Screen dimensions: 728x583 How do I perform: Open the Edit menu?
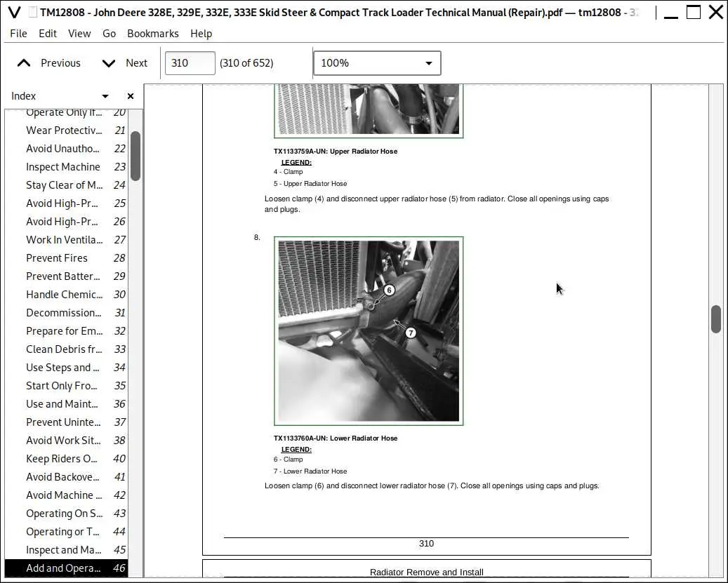(48, 34)
